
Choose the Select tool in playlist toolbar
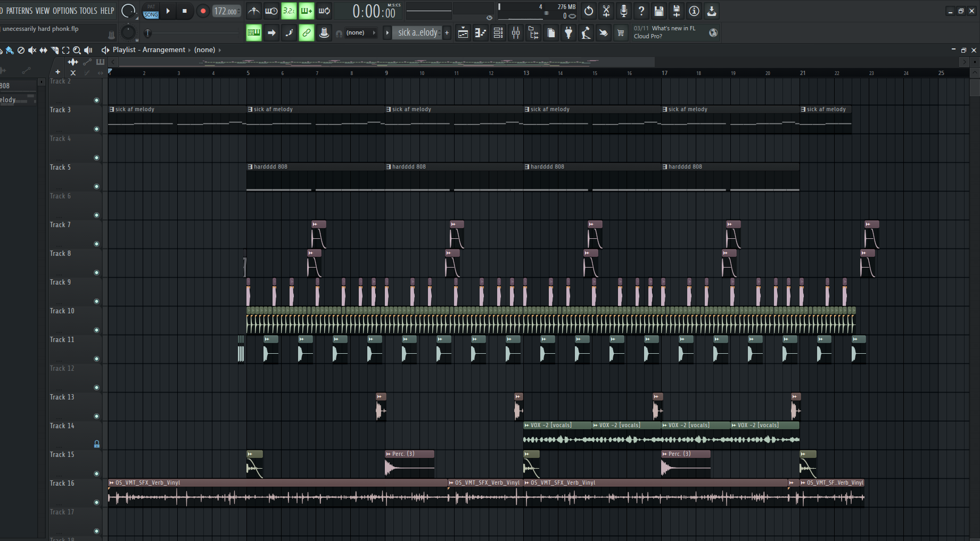point(65,50)
